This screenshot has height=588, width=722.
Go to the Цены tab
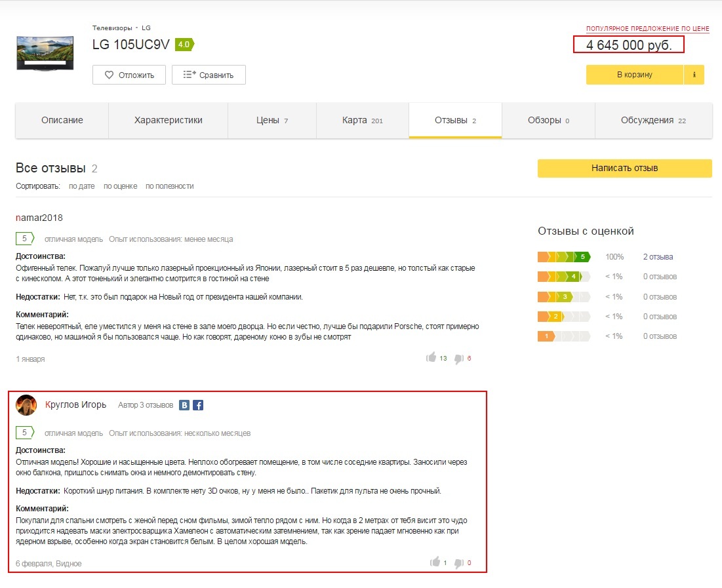pyautogui.click(x=271, y=121)
